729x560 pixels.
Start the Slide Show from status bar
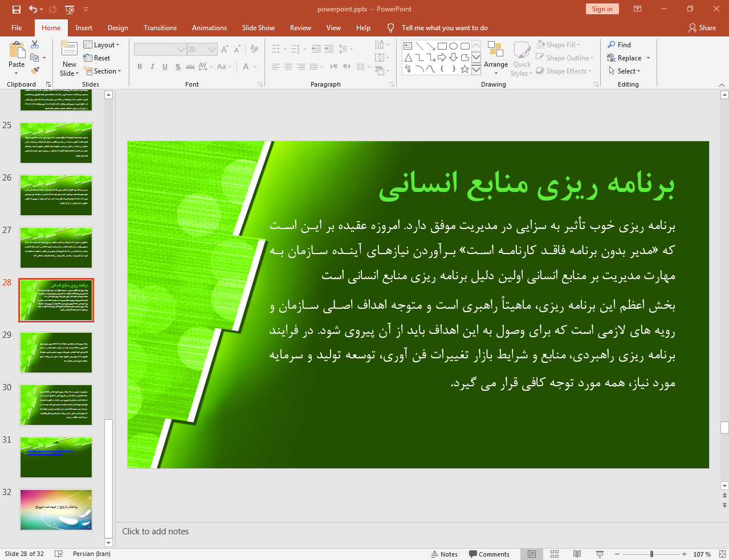(x=600, y=554)
